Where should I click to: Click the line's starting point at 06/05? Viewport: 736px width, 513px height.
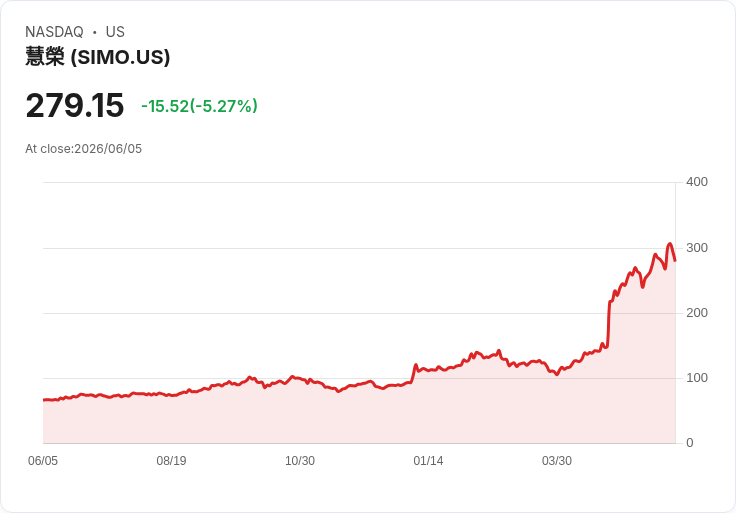[x=44, y=400]
